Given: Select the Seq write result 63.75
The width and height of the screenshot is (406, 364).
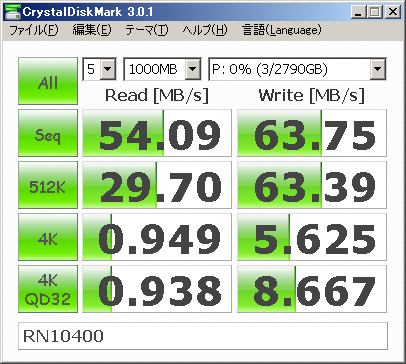Looking at the screenshot, I should click(312, 133).
